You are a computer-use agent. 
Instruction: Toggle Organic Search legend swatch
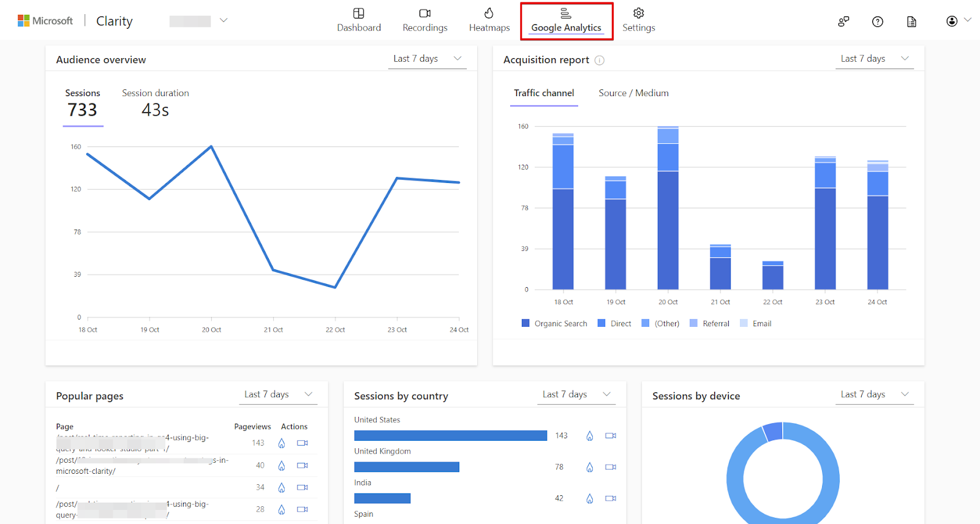tap(526, 323)
